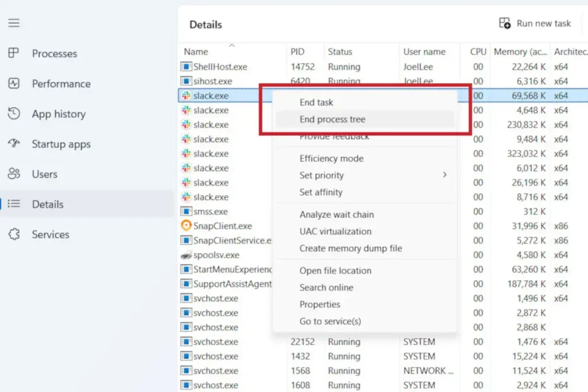The height and width of the screenshot is (392, 588).
Task: Expand the Set priority submenu arrow
Action: [445, 175]
